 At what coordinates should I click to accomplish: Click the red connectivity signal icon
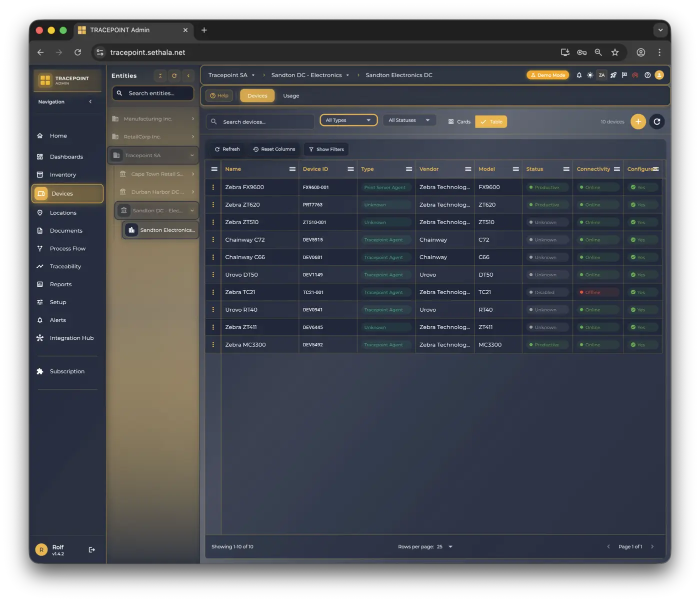coord(635,75)
